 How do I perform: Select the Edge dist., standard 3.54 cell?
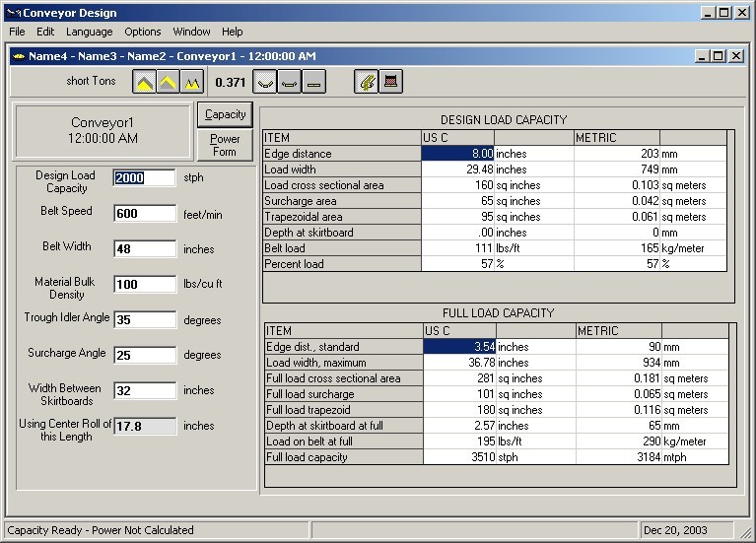[x=459, y=347]
